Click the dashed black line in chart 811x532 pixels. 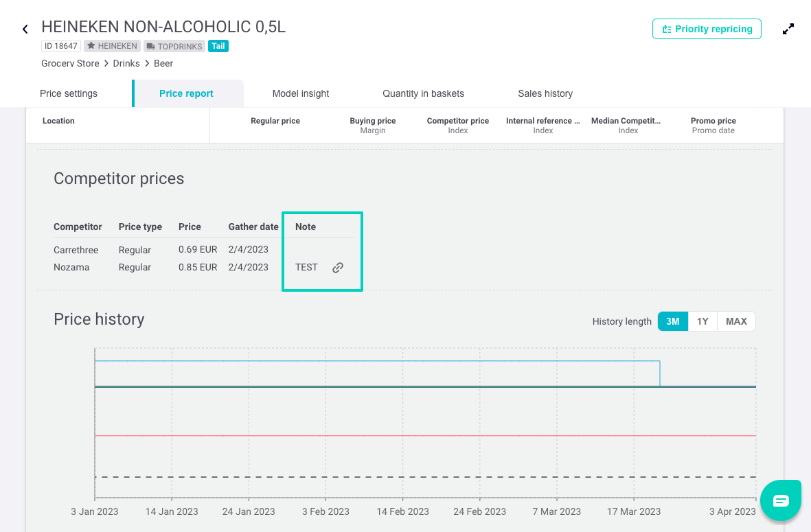[x=425, y=476]
